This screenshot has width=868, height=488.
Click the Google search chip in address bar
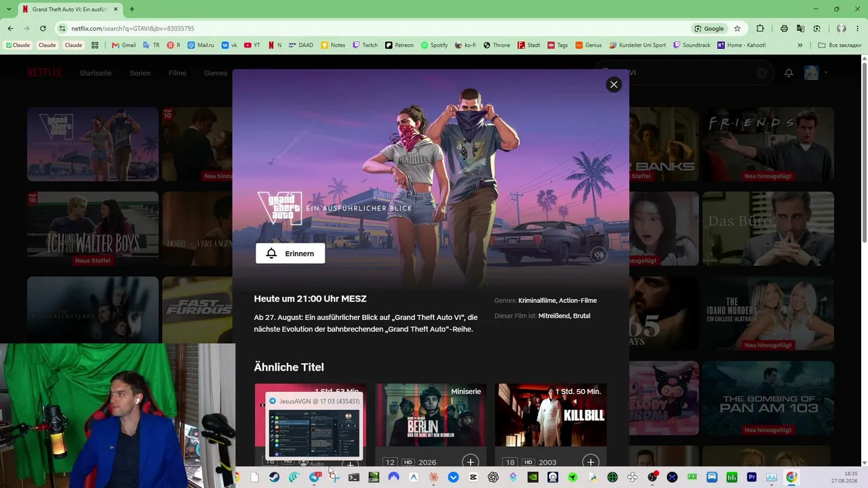pos(709,28)
